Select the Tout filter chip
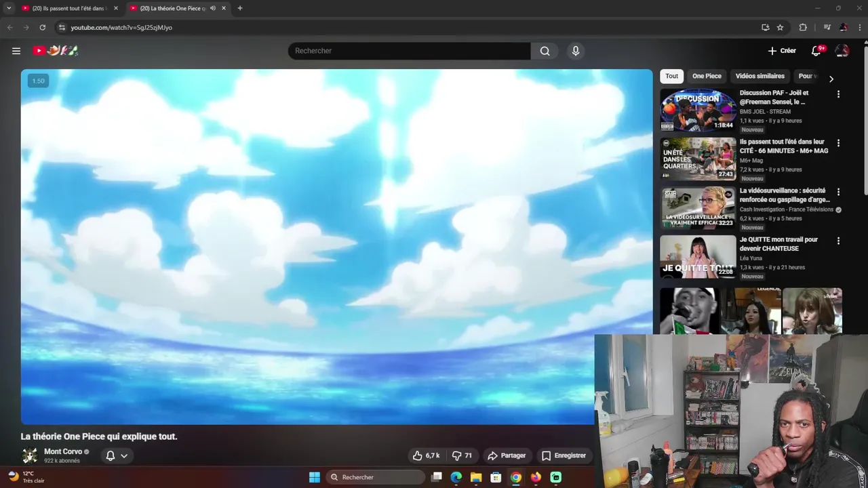This screenshot has height=488, width=868. (671, 77)
